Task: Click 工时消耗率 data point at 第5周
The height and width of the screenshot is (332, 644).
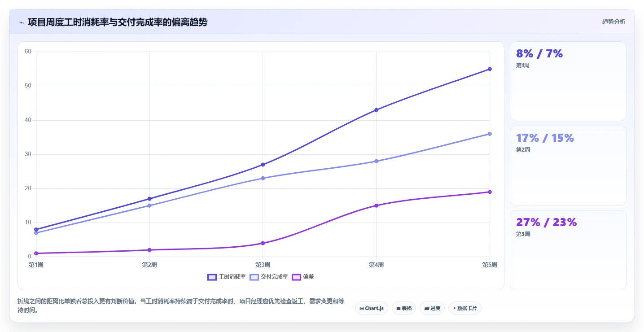Action: tap(490, 69)
